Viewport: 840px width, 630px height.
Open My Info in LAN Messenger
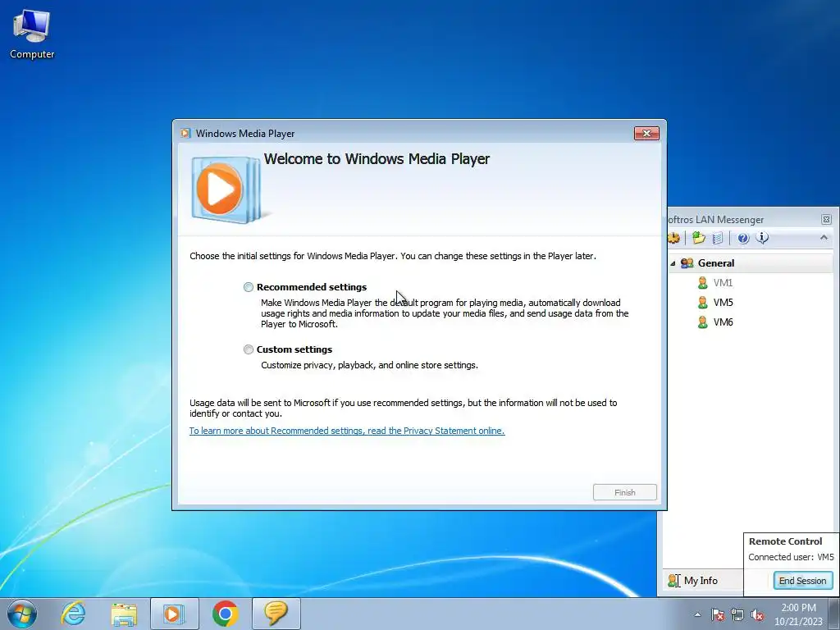click(692, 581)
